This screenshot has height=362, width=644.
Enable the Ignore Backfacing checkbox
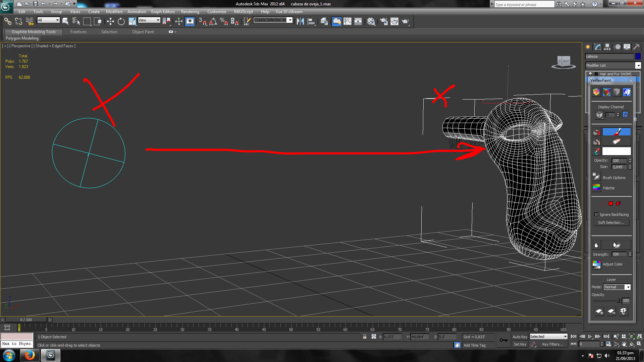point(596,215)
